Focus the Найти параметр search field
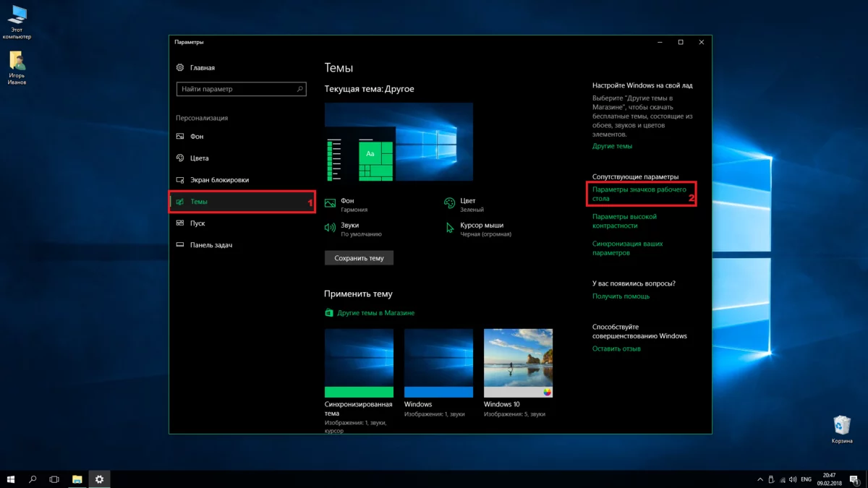868x488 pixels. 242,89
